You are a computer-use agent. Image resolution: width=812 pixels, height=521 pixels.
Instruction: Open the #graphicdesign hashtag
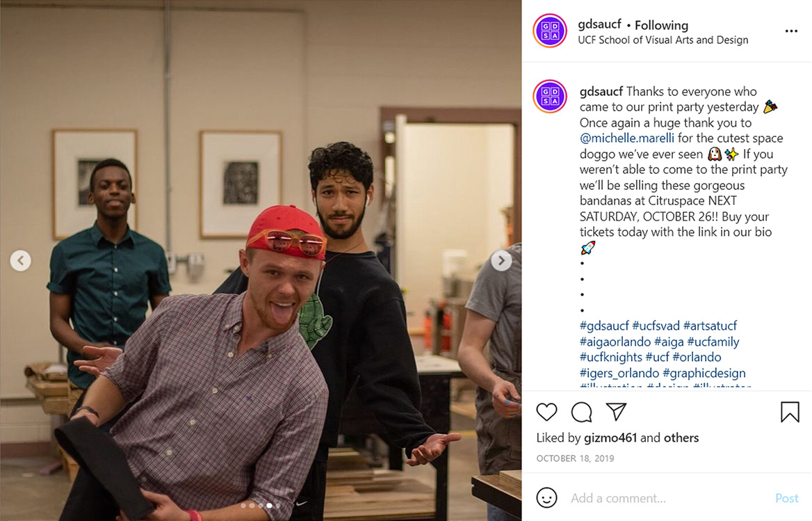(704, 373)
